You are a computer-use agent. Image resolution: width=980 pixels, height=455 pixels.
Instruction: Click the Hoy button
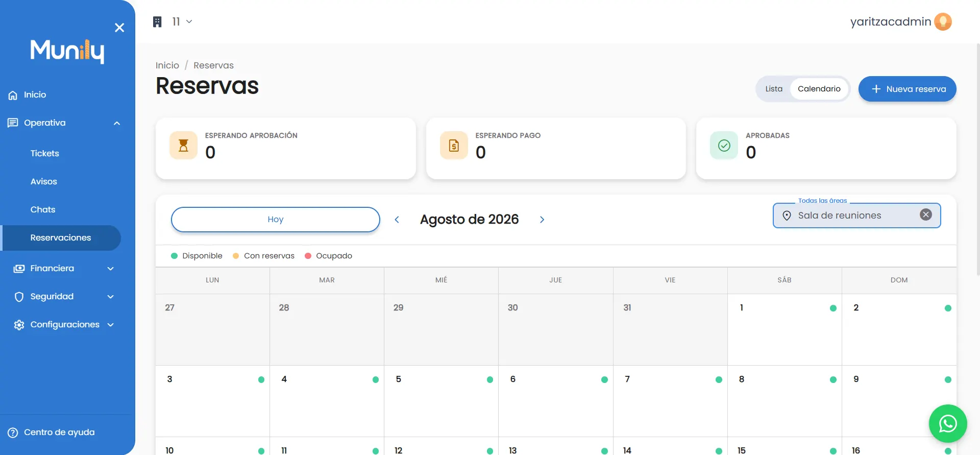pos(275,220)
